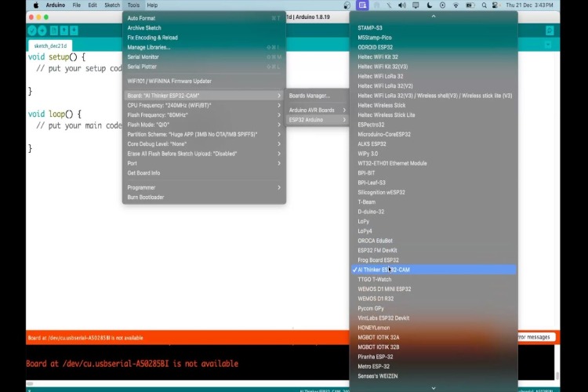Select the Heltec Wireless Stick Lite board
This screenshot has height=392, width=588.
click(434, 114)
